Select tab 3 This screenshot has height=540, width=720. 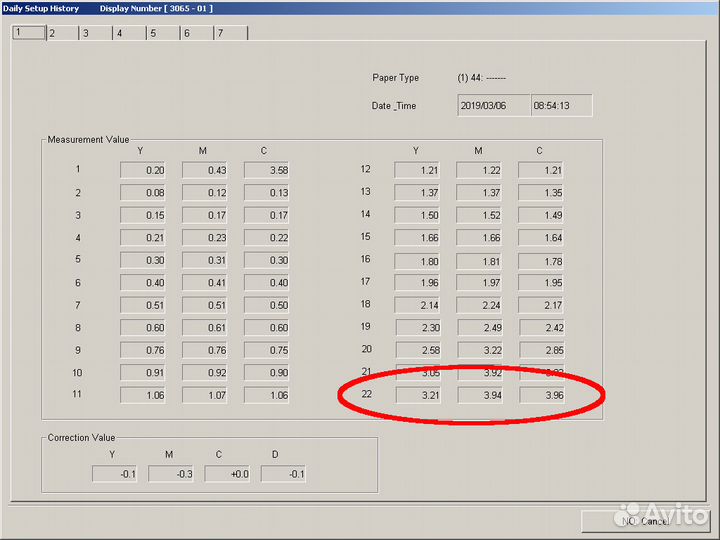pyautogui.click(x=96, y=33)
